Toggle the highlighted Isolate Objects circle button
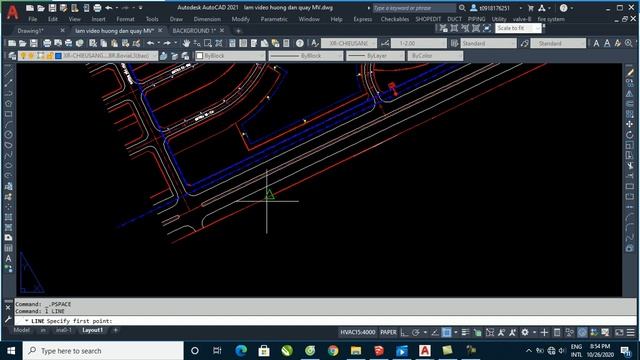The width and height of the screenshot is (640, 360). coord(582,333)
